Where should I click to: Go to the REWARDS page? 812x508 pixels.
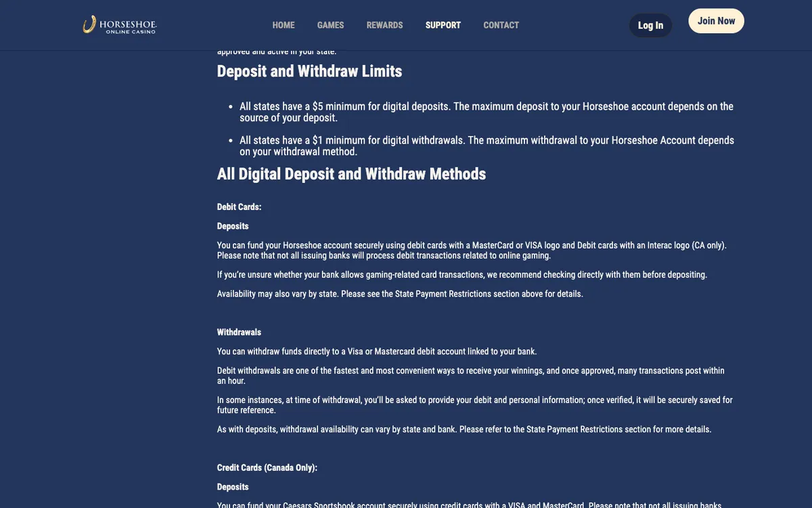pyautogui.click(x=385, y=25)
